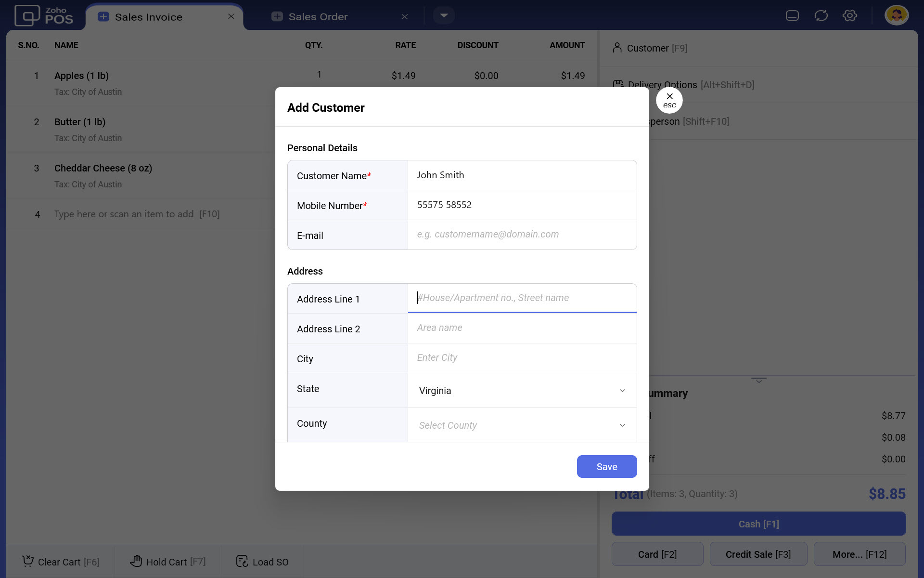
Task: Open the tabs dropdown arrow in top bar
Action: tap(444, 16)
